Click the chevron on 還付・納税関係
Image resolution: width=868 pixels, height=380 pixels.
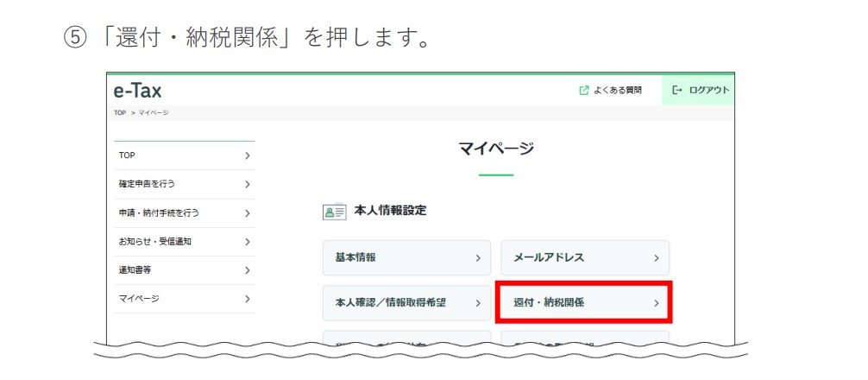[656, 303]
